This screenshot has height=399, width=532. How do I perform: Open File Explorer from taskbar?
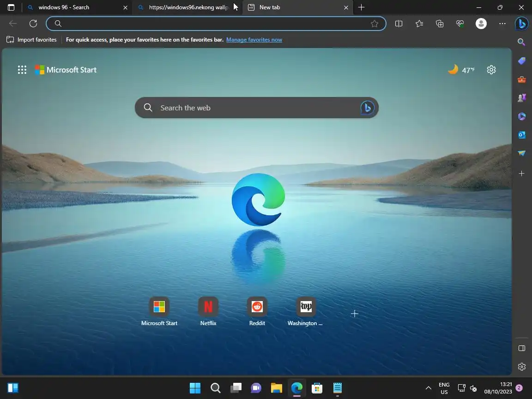tap(276, 388)
